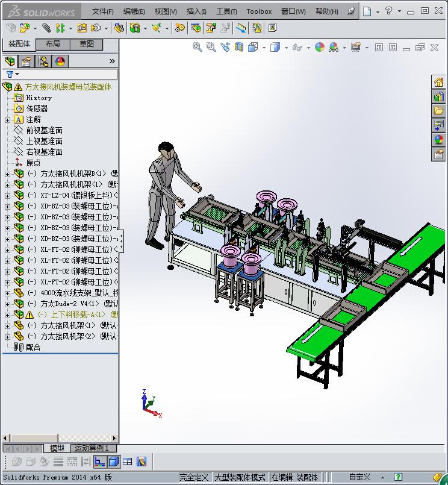Click the SolidWorks Resources home icon
The height and width of the screenshot is (485, 448).
click(x=438, y=83)
